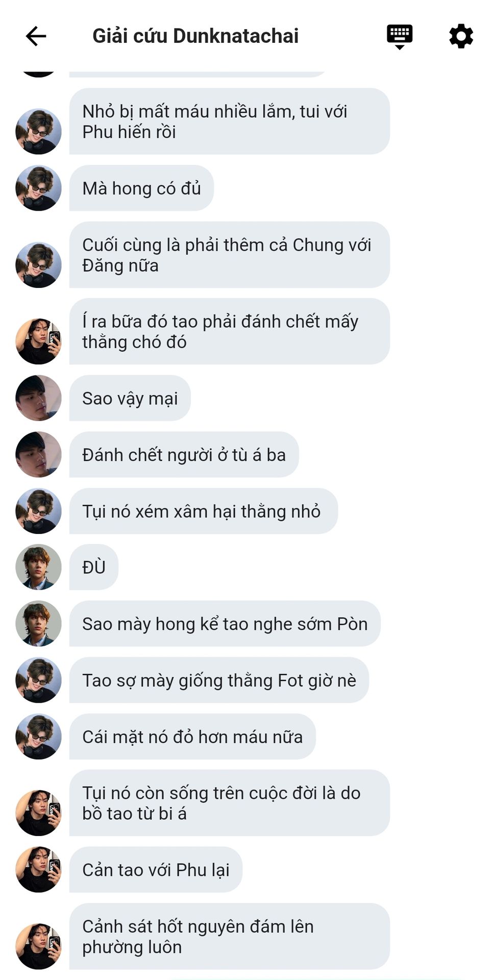Tap the chat title Giải cứu Dunknatachai
This screenshot has height=980, width=492.
coord(195,36)
